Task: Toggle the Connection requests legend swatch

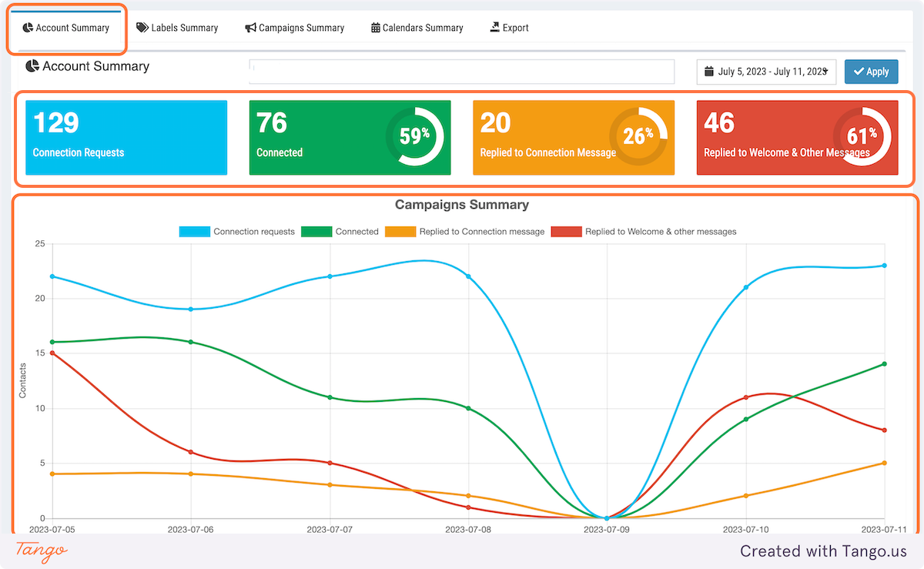Action: (x=194, y=231)
